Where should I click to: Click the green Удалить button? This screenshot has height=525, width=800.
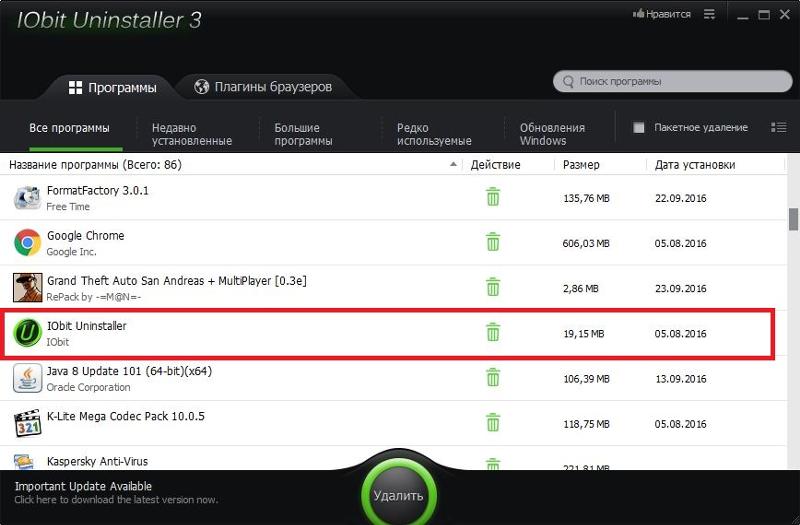398,495
